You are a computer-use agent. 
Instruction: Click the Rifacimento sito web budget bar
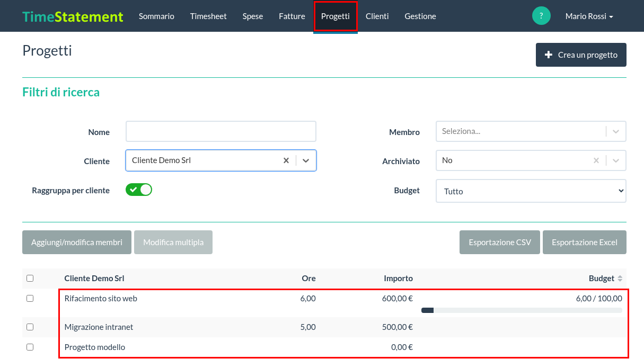pos(522,310)
